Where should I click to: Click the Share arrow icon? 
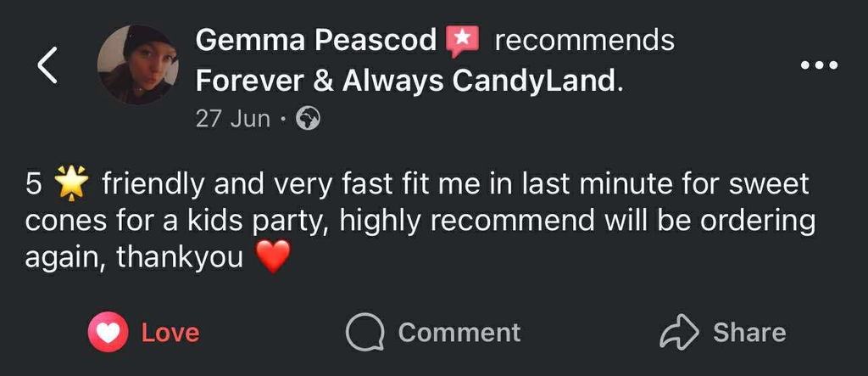[679, 333]
